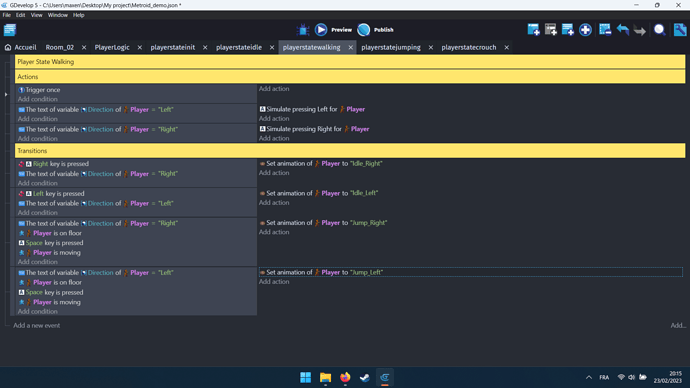Image resolution: width=690 pixels, height=388 pixels.
Task: Close the playerstateidle tab
Action: click(x=272, y=48)
